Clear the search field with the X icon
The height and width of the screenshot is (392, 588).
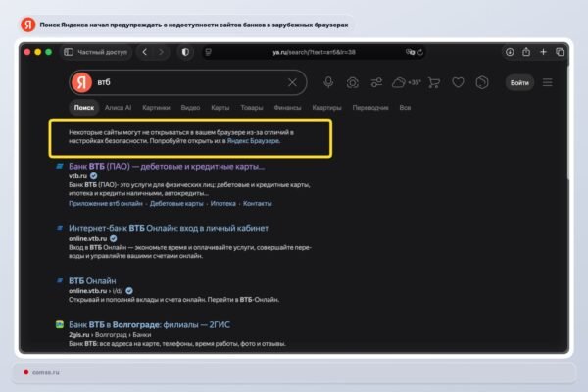click(x=292, y=82)
